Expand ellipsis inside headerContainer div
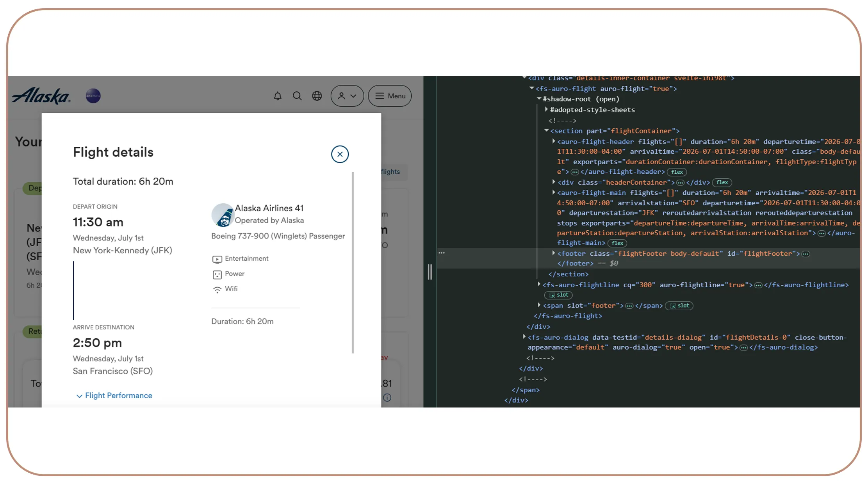This screenshot has width=868, height=484. [x=680, y=183]
